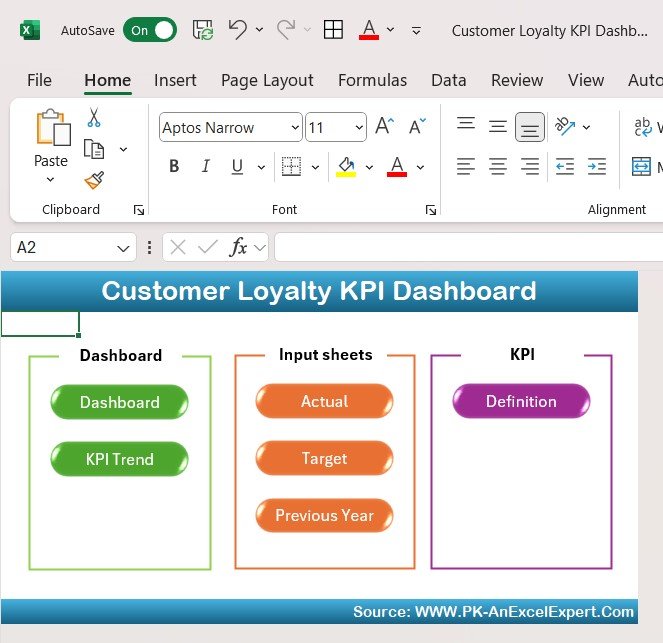Click the Name Box showing A2
This screenshot has height=643, width=663.
[73, 247]
